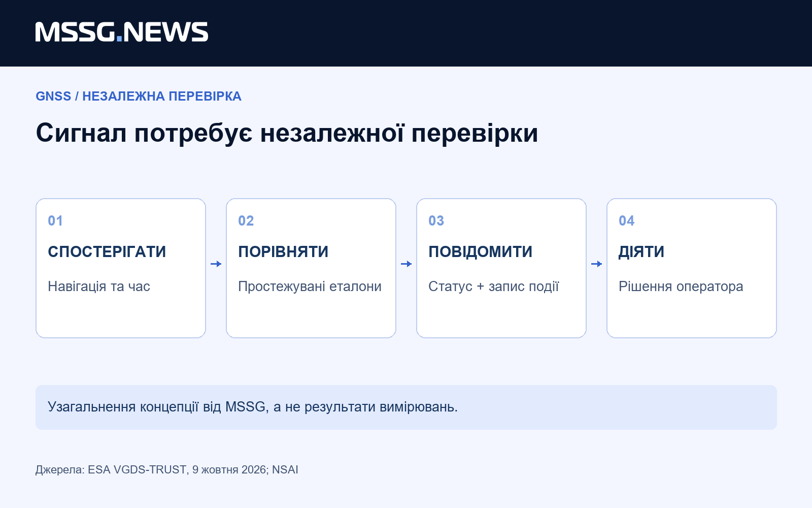
Task: Click the ПОРІВНЯТИ step title
Action: [x=283, y=251]
